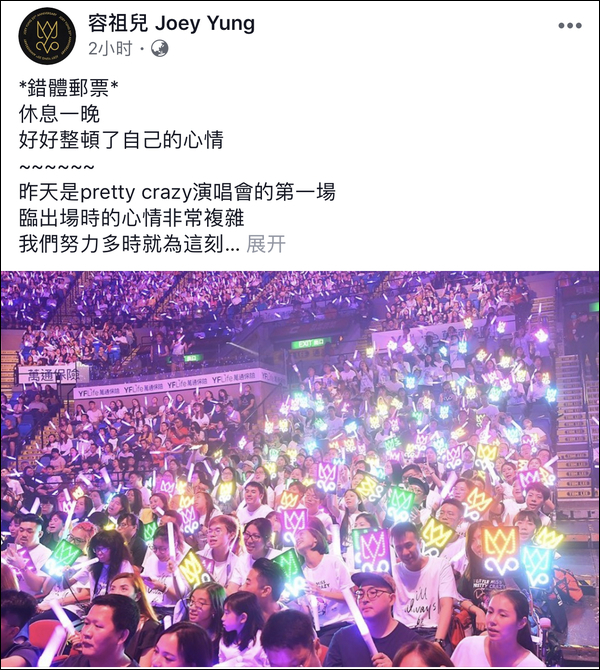Open the concert crowd photo
Image resolution: width=600 pixels, height=670 pixels.
click(300, 470)
